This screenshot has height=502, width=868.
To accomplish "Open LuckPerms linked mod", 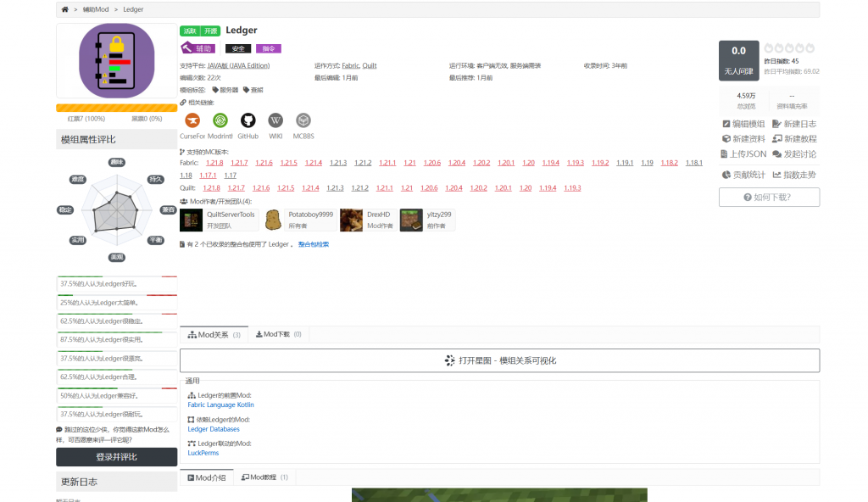I will pyautogui.click(x=203, y=453).
